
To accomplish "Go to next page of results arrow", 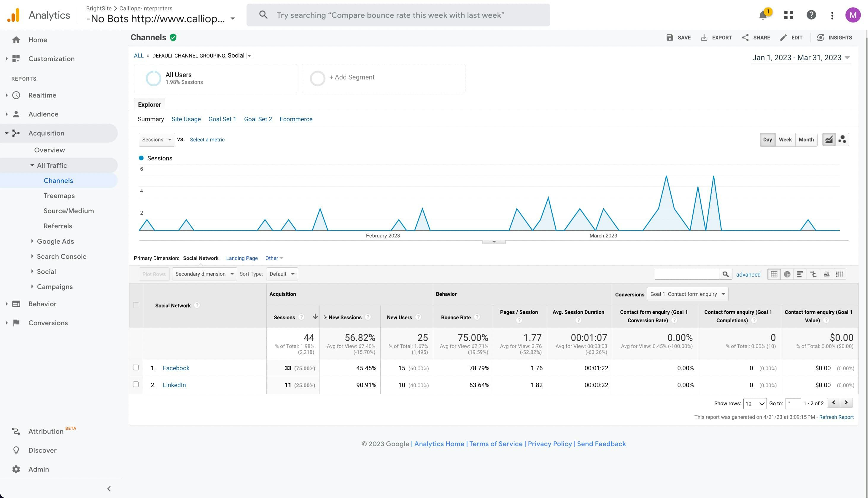I will click(x=846, y=403).
